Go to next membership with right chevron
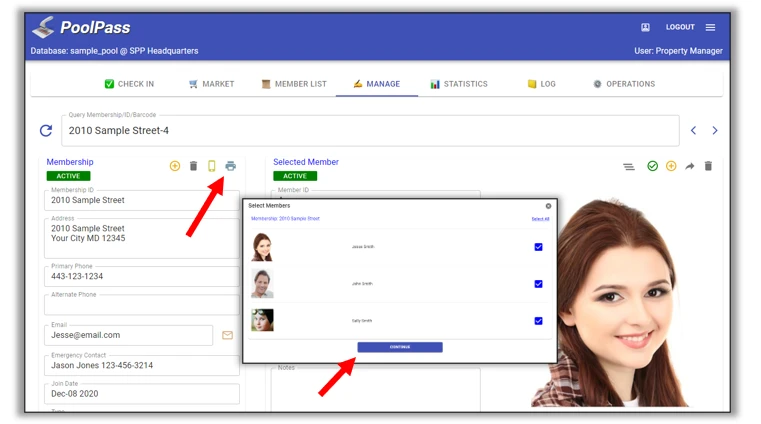761x424 pixels. pyautogui.click(x=714, y=131)
